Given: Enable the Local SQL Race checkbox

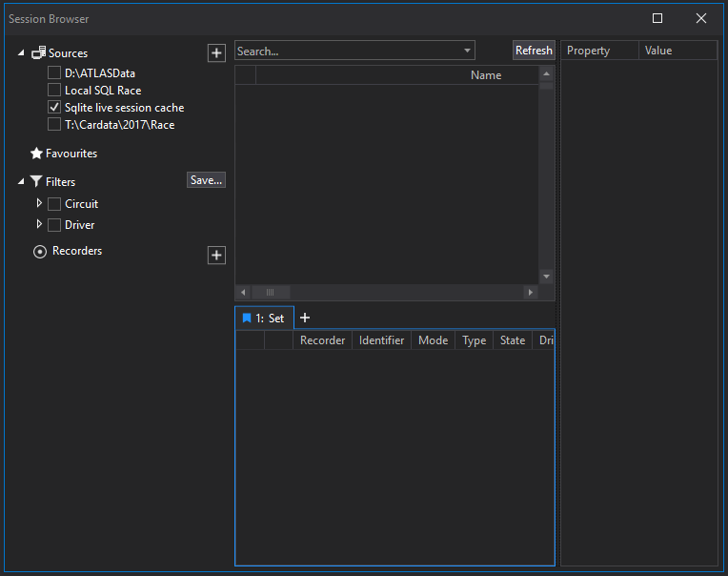Looking at the screenshot, I should pyautogui.click(x=54, y=90).
